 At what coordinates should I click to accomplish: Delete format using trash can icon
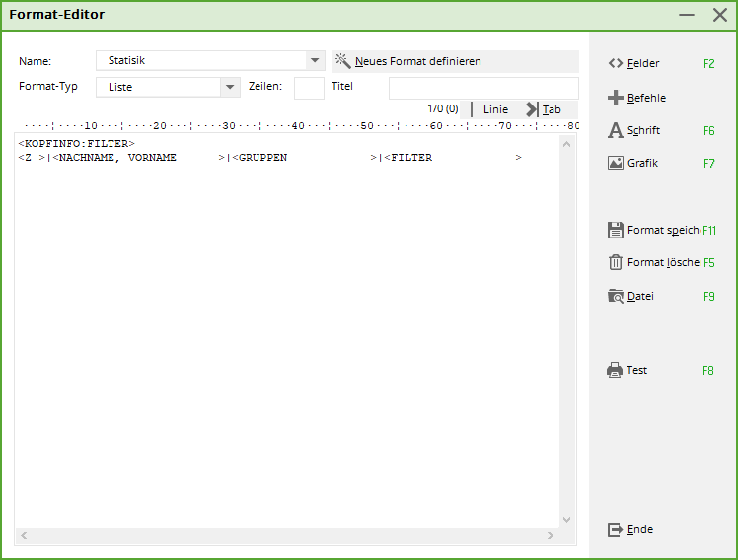click(x=616, y=262)
